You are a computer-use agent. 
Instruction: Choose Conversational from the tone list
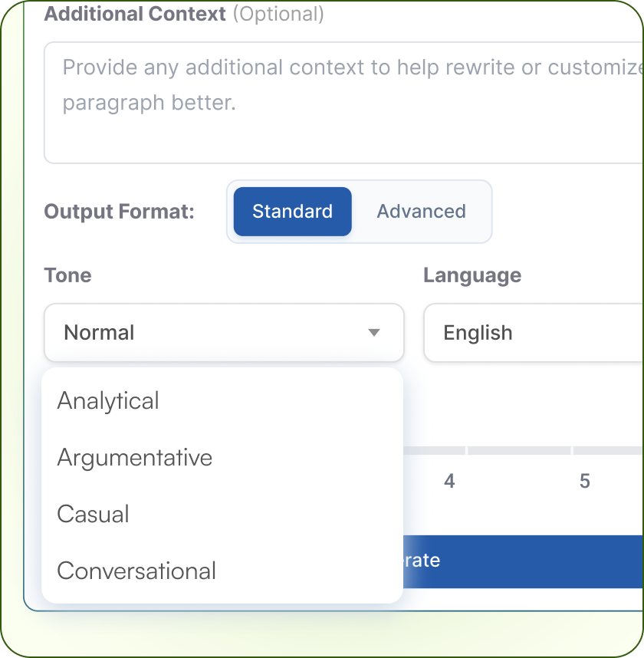136,571
